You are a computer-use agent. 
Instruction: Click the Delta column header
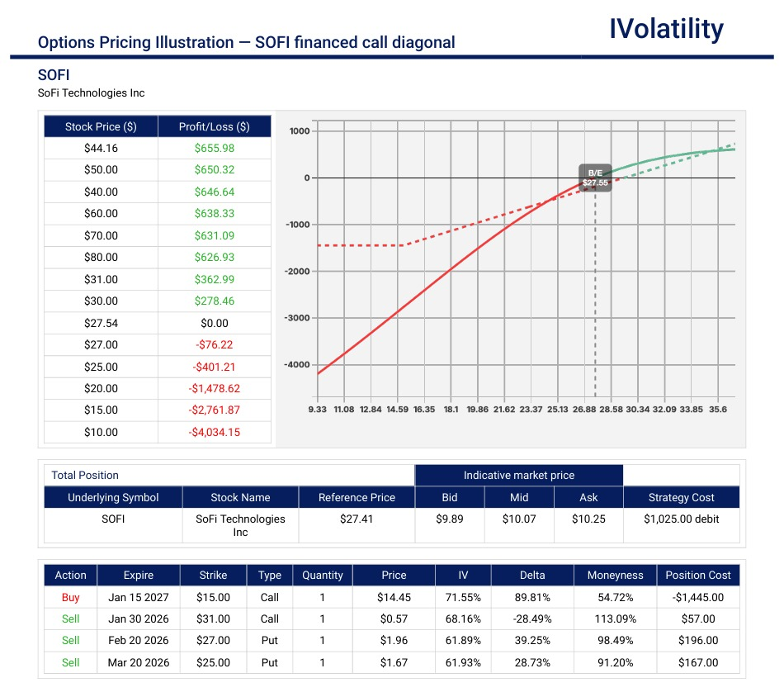tap(532, 576)
